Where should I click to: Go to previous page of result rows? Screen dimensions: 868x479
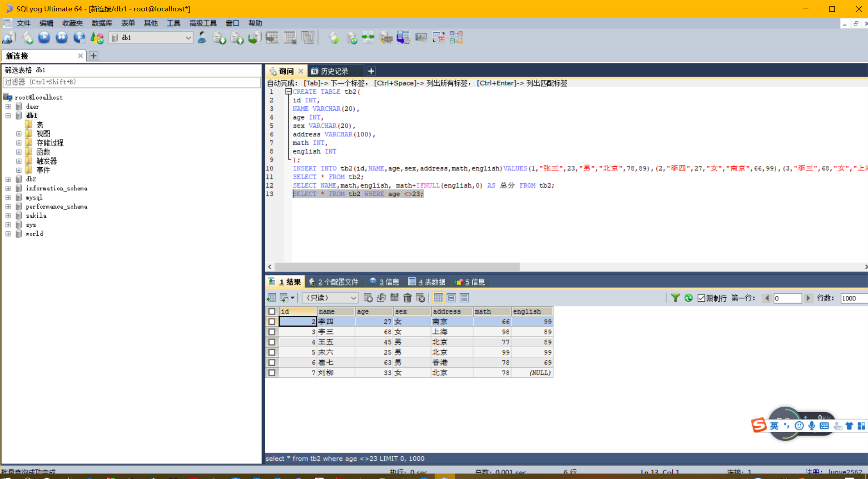767,298
